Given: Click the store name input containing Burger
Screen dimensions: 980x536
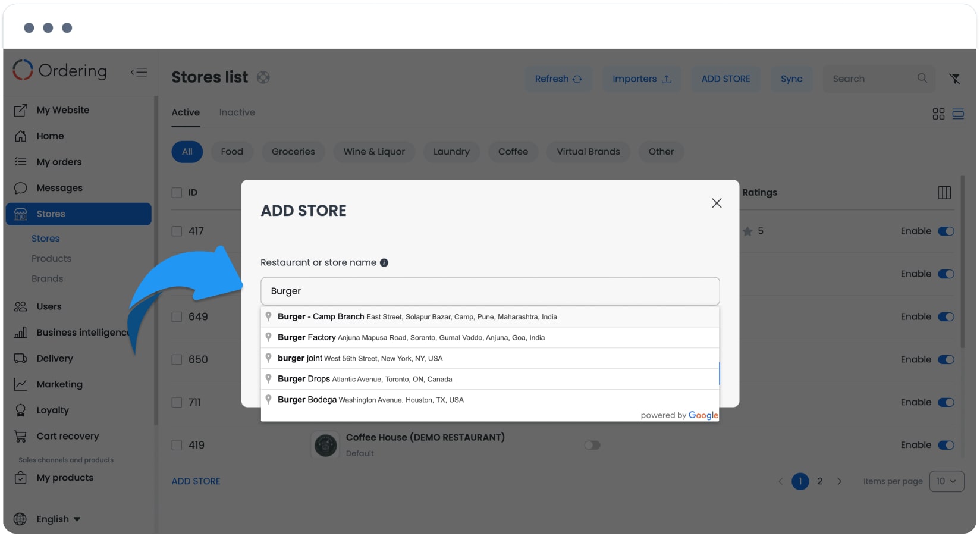Looking at the screenshot, I should click(490, 291).
